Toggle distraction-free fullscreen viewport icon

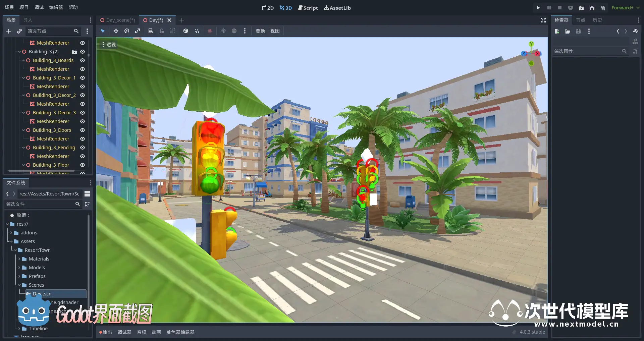click(543, 20)
